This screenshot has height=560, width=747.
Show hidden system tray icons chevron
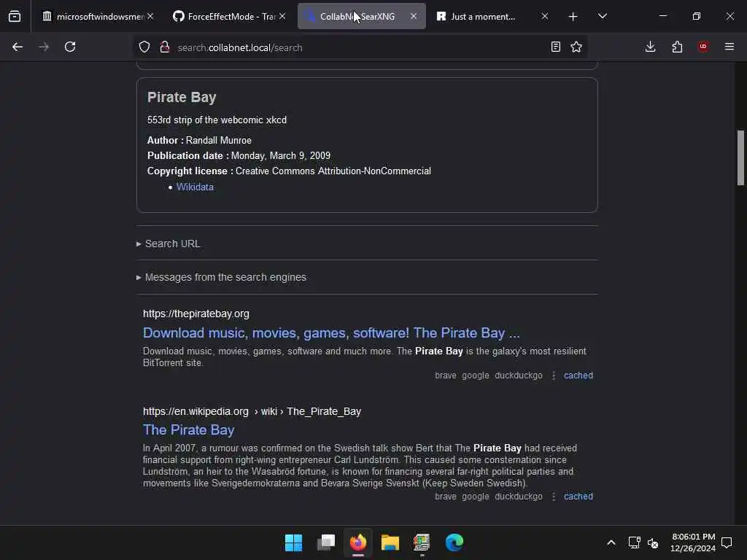(611, 542)
